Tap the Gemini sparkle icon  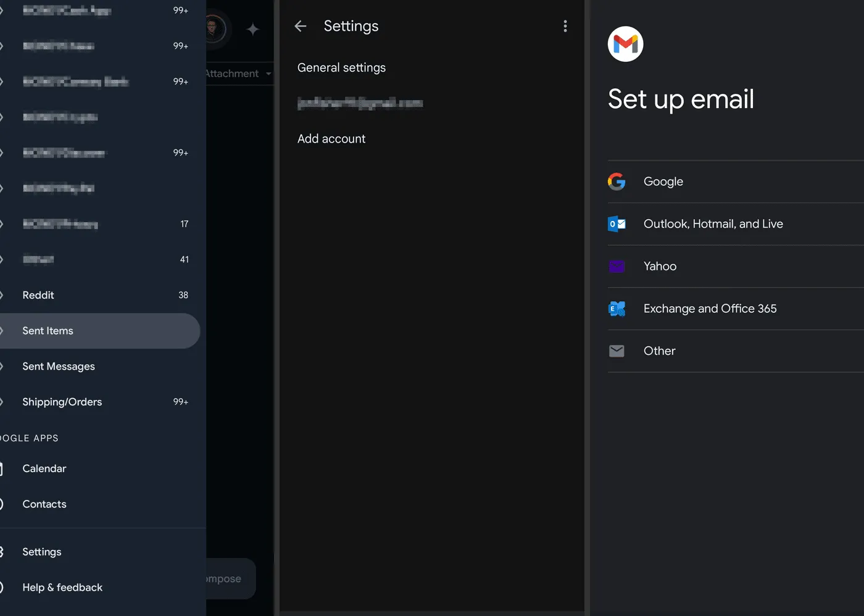point(253,28)
